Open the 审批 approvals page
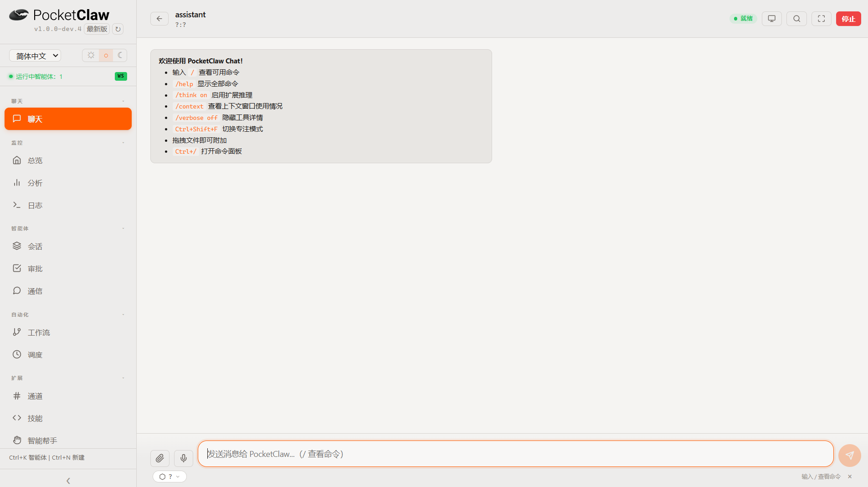868x487 pixels. (x=68, y=269)
